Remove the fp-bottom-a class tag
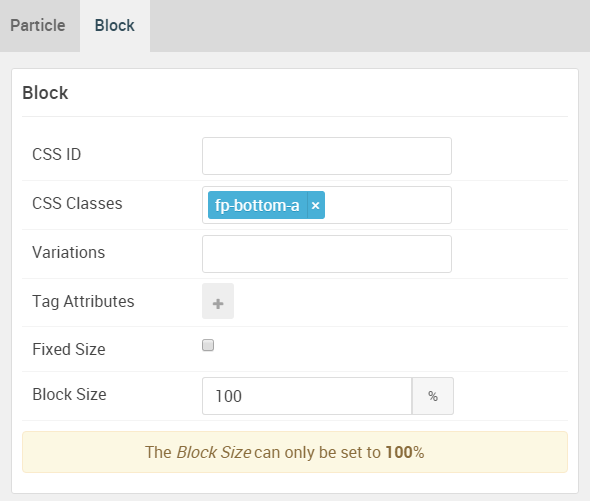Screen dimensions: 590x501 316,206
